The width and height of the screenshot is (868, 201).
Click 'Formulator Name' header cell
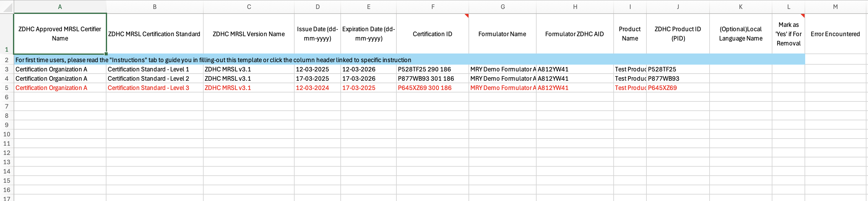tap(503, 34)
